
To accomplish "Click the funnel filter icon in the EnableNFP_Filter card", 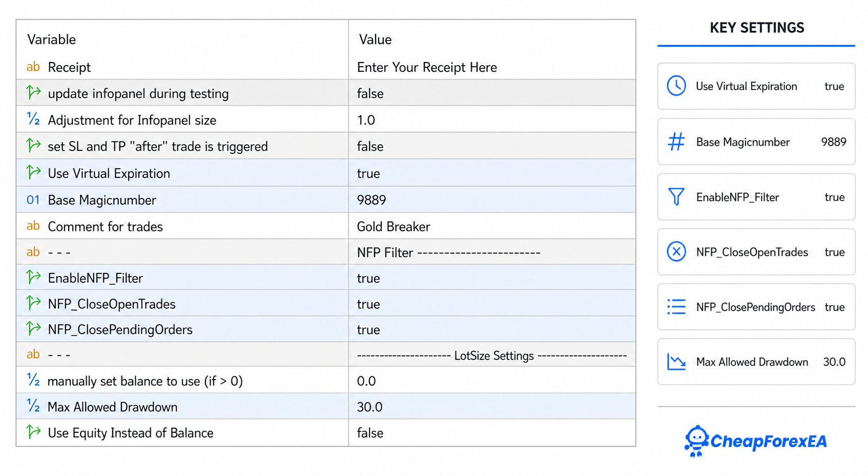I will coord(676,196).
